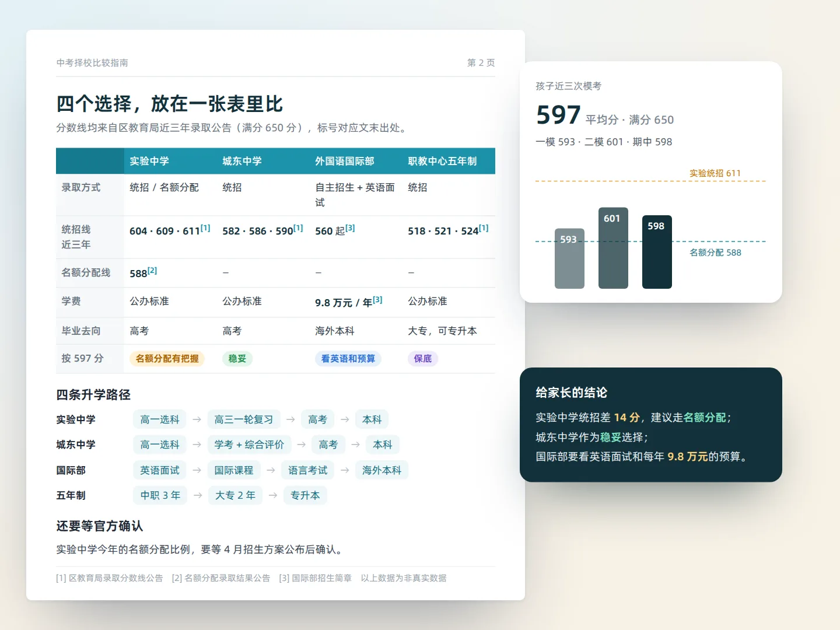Screen dimensions: 840x630
Task: Open footnote [1] beside 604 · 609 · 611
Action: 205,228
